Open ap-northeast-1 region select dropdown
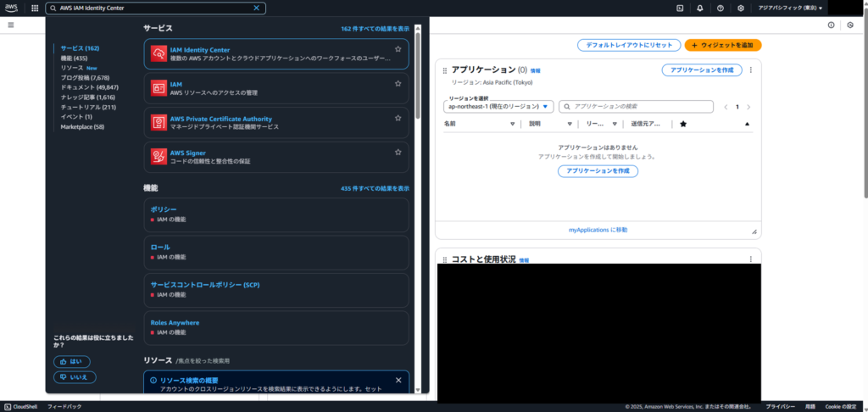This screenshot has width=868, height=412. tap(498, 106)
